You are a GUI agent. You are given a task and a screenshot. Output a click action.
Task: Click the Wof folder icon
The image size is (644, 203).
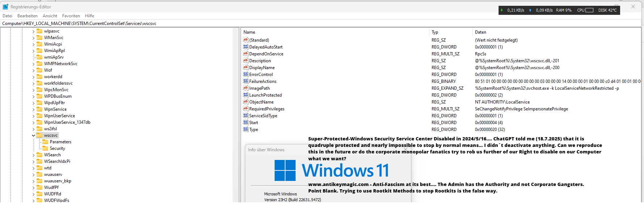(39, 70)
